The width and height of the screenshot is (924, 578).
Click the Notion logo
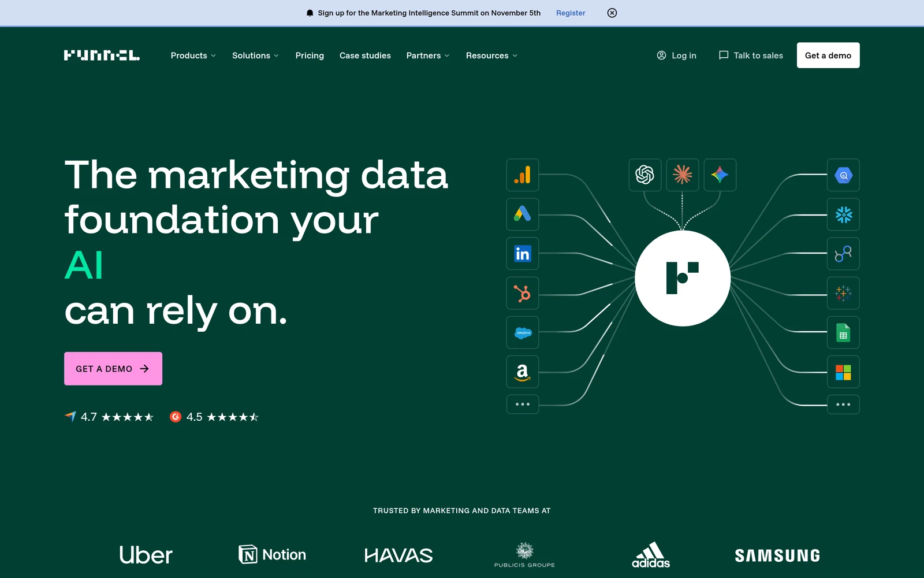point(273,555)
